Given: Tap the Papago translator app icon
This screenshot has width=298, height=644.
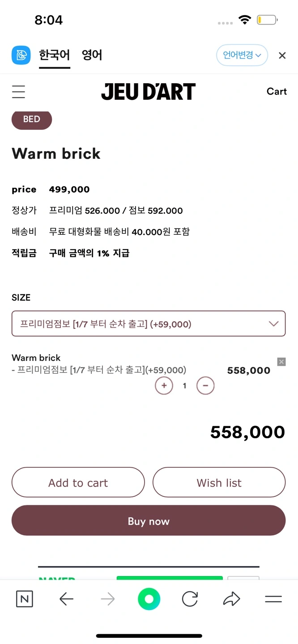Looking at the screenshot, I should [21, 55].
